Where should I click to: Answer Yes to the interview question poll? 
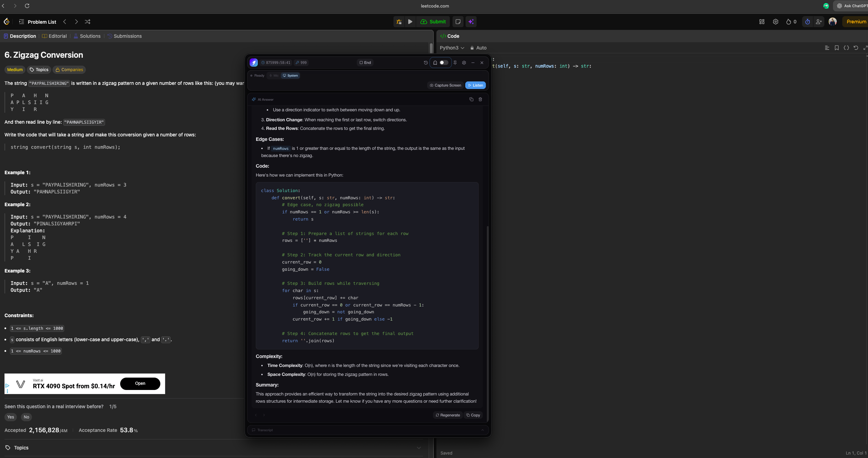coord(10,417)
